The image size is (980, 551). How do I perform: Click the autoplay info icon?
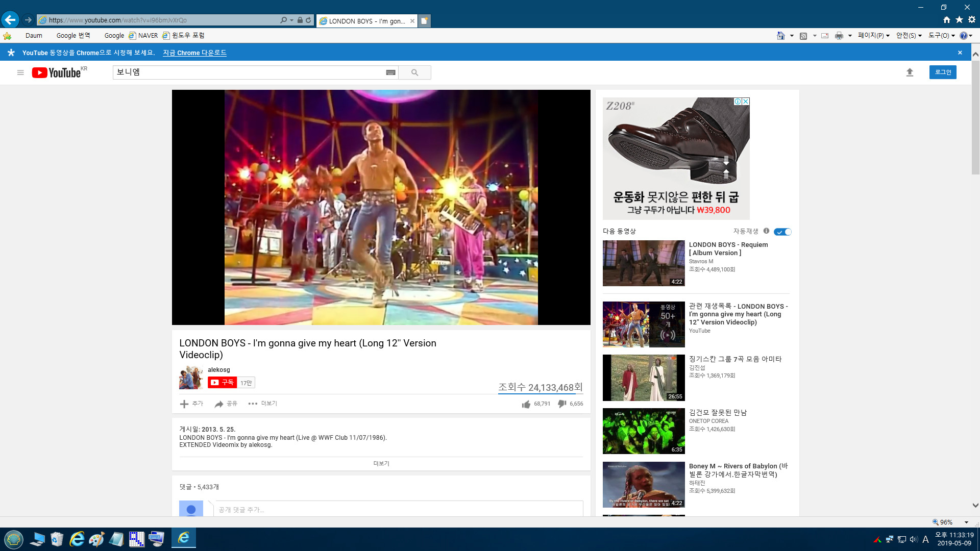click(x=766, y=231)
